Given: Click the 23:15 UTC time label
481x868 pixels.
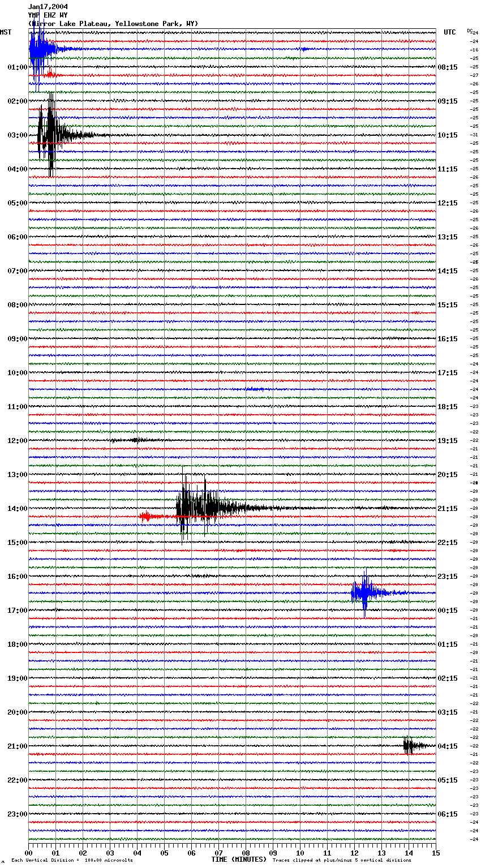Looking at the screenshot, I should [448, 577].
